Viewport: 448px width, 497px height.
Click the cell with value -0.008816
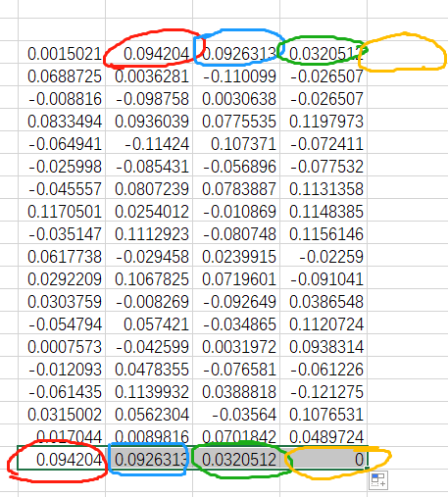[x=62, y=97]
